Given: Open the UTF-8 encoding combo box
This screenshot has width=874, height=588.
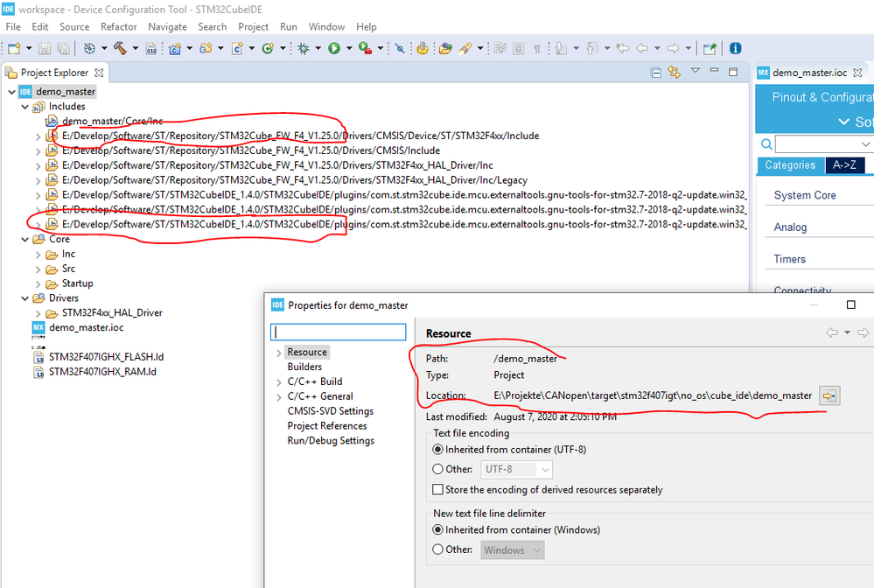Looking at the screenshot, I should pos(517,470).
